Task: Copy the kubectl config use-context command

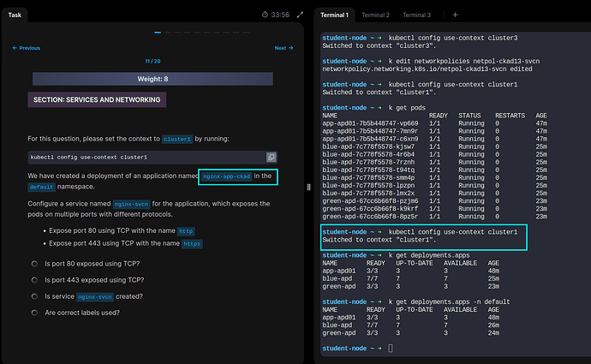Action: [x=271, y=158]
